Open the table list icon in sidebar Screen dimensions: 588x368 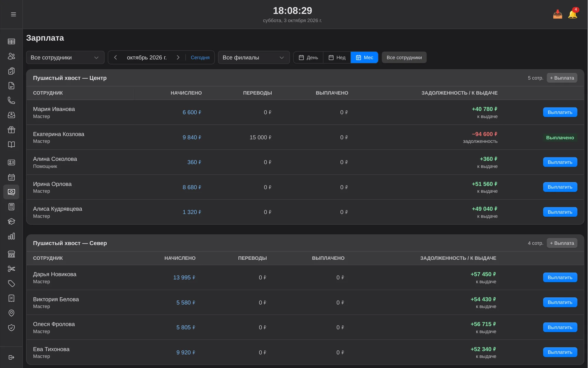coord(11,42)
